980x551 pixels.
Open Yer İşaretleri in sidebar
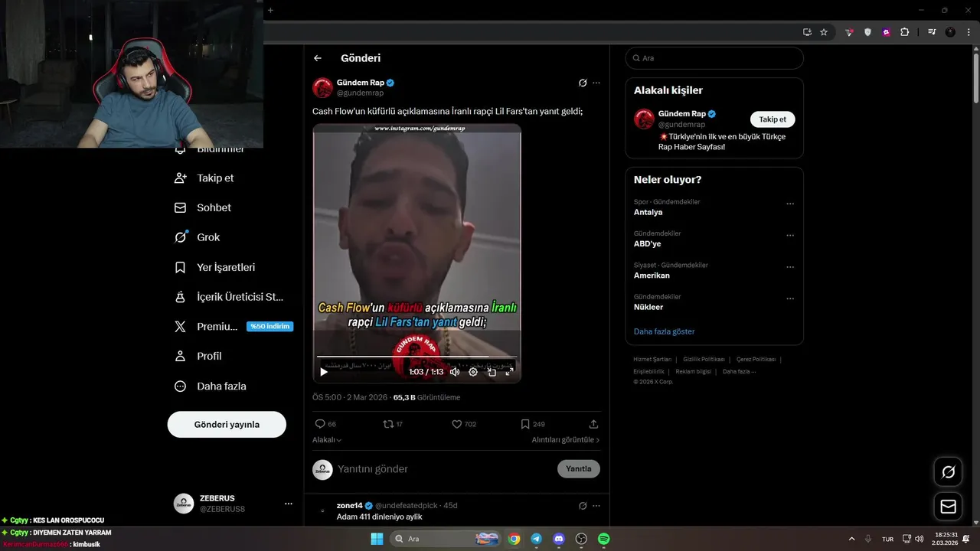215,267
